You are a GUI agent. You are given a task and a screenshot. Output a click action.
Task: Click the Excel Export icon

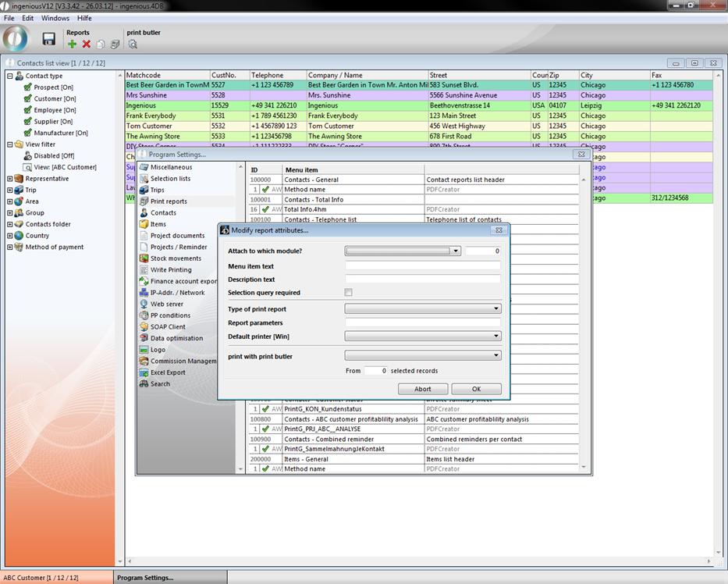[x=144, y=372]
